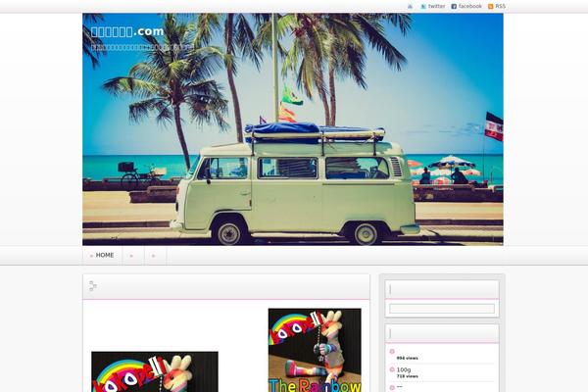
Task: Open the popular post labeled 100g
Action: (x=404, y=369)
